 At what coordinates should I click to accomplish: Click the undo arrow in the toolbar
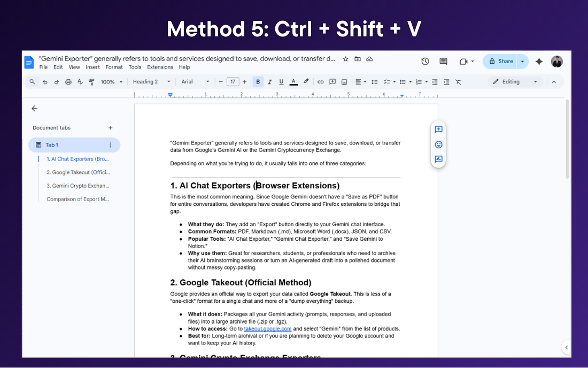45,82
